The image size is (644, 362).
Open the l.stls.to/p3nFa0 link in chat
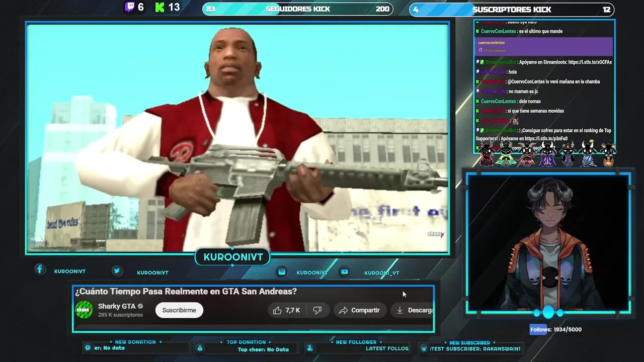click(546, 139)
